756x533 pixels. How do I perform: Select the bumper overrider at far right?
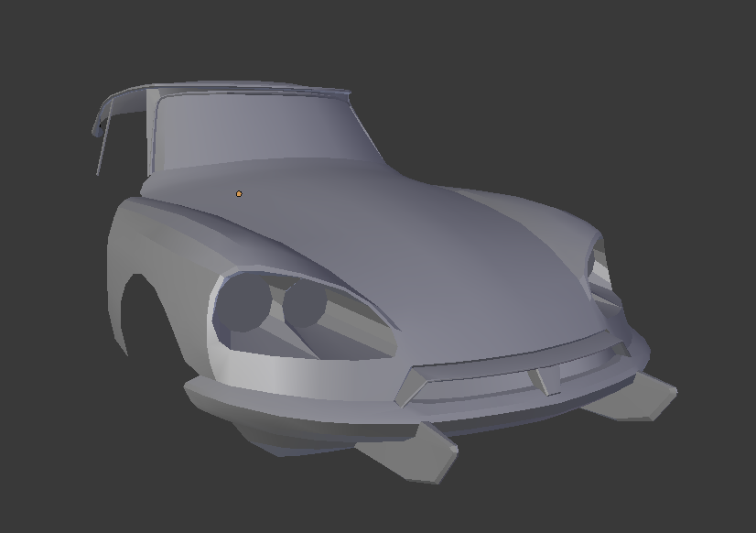[x=650, y=396]
